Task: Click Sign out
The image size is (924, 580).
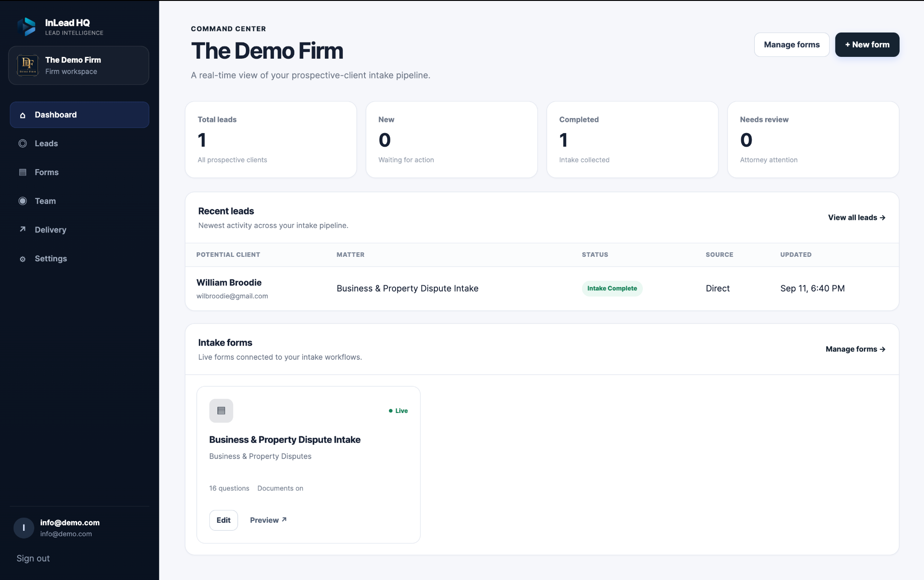Action: (x=33, y=558)
